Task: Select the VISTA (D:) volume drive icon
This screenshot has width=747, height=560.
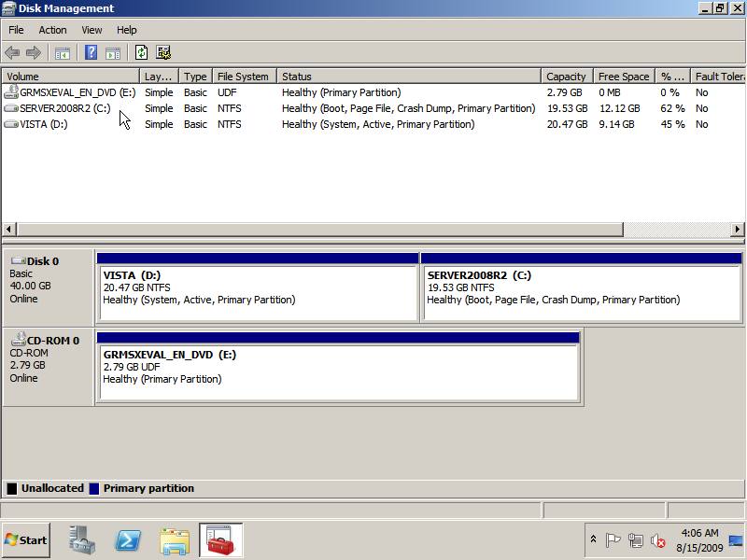Action: pyautogui.click(x=11, y=124)
